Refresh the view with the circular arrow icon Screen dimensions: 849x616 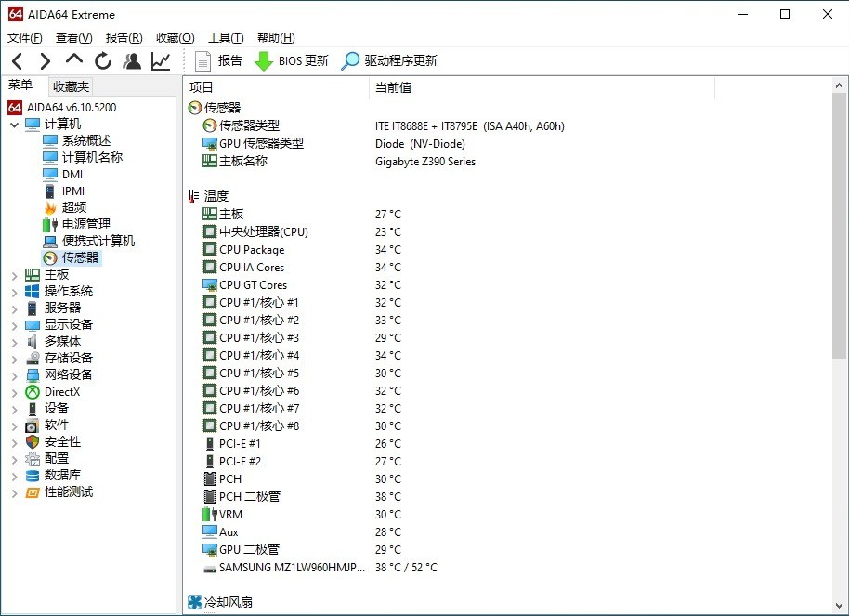coord(103,61)
